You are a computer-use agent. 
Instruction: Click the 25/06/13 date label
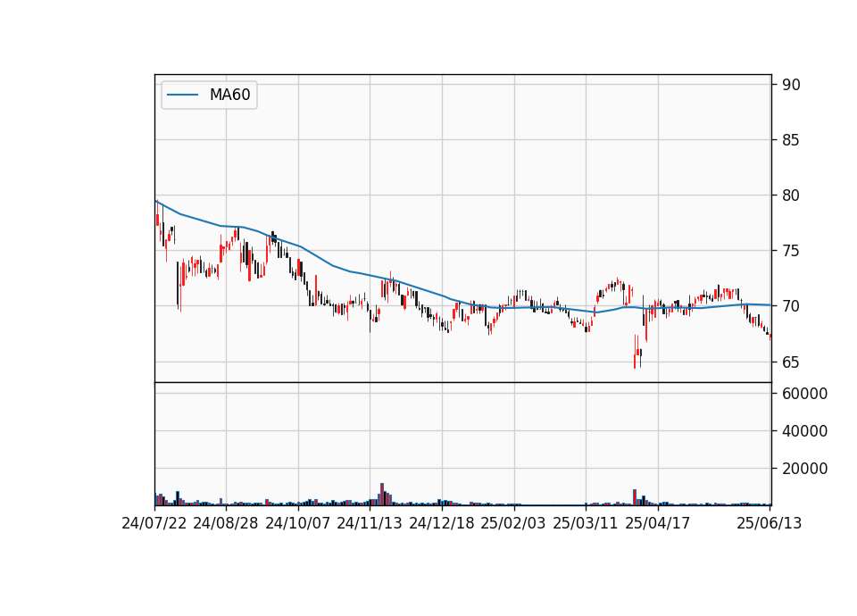769,524
